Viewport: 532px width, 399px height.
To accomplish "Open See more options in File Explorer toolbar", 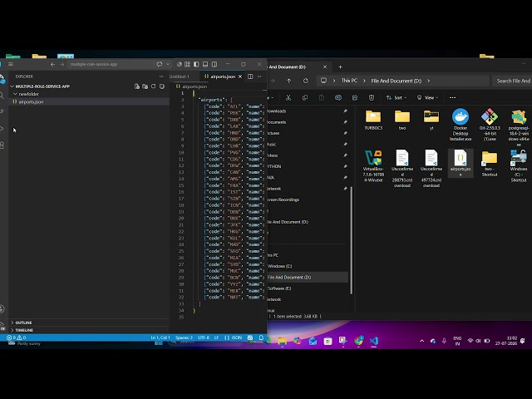I will coord(452,98).
